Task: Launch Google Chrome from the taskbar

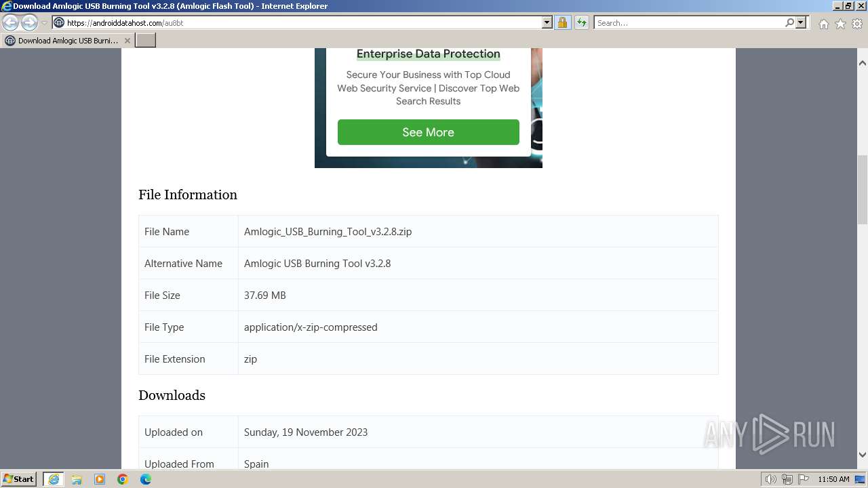Action: (123, 479)
